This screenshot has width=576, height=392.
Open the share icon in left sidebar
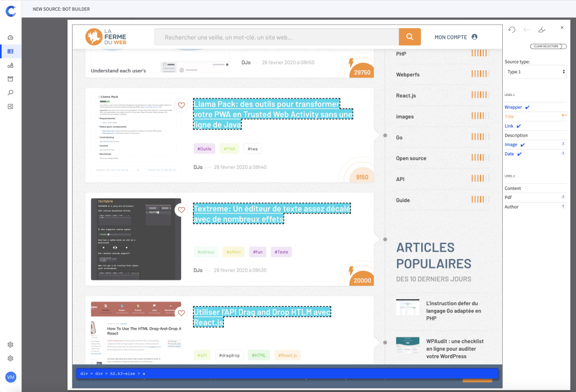(10, 107)
